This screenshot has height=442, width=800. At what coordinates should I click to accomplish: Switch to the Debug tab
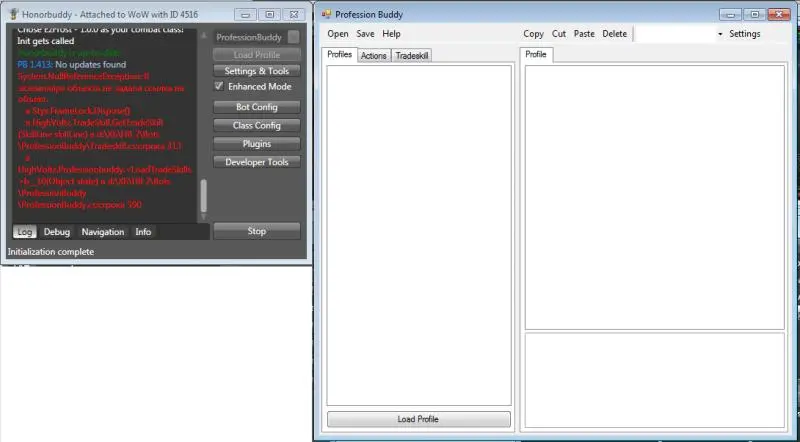click(x=57, y=232)
